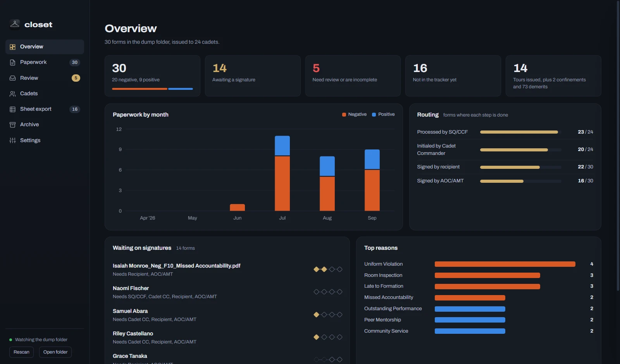
Task: Click the Paperwork document icon
Action: click(12, 62)
